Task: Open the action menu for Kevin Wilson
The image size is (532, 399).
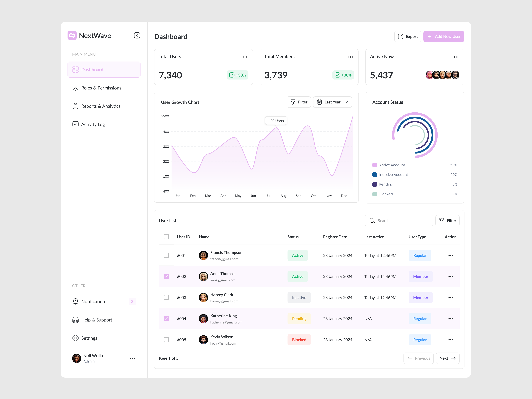Action: [451, 340]
